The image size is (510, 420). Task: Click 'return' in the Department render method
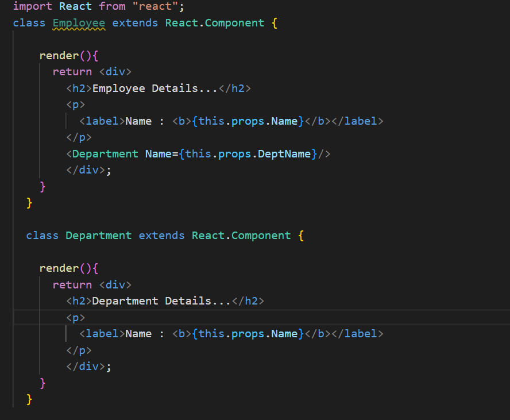[x=72, y=285]
